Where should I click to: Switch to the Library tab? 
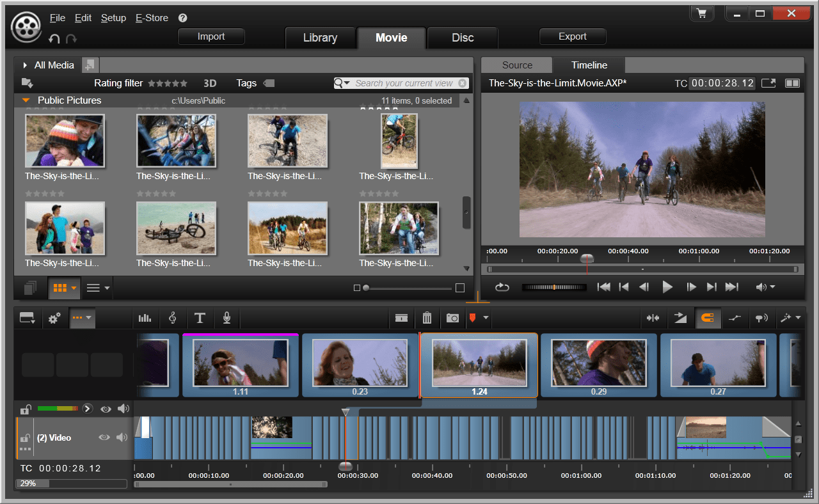point(320,38)
